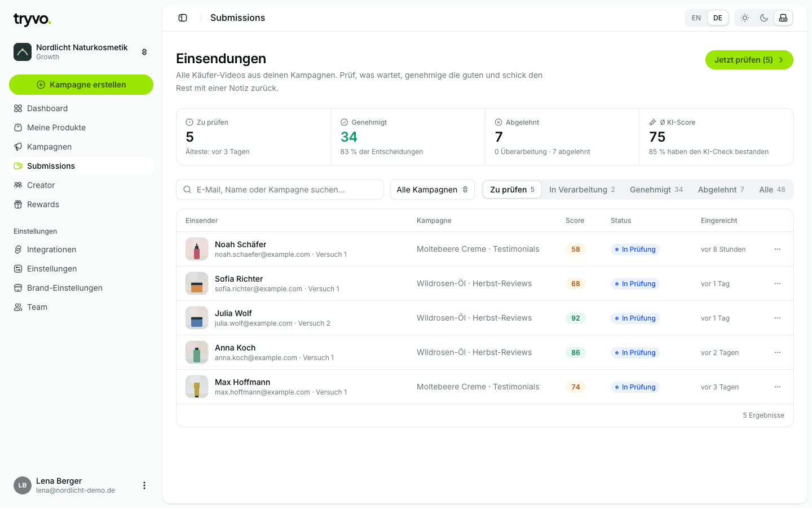The image size is (812, 508).
Task: Switch to Abgelehnt tab
Action: pyautogui.click(x=721, y=190)
